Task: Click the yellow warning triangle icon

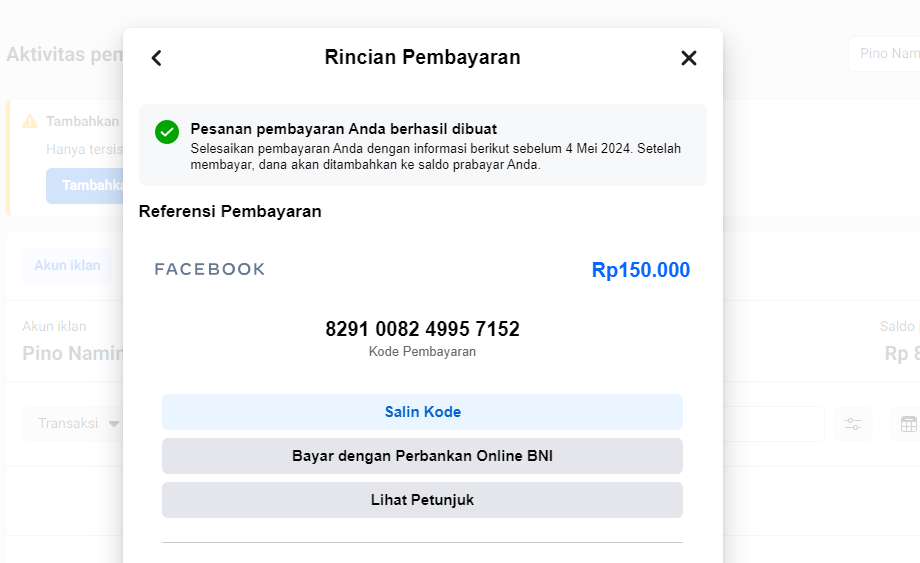Action: [30, 121]
